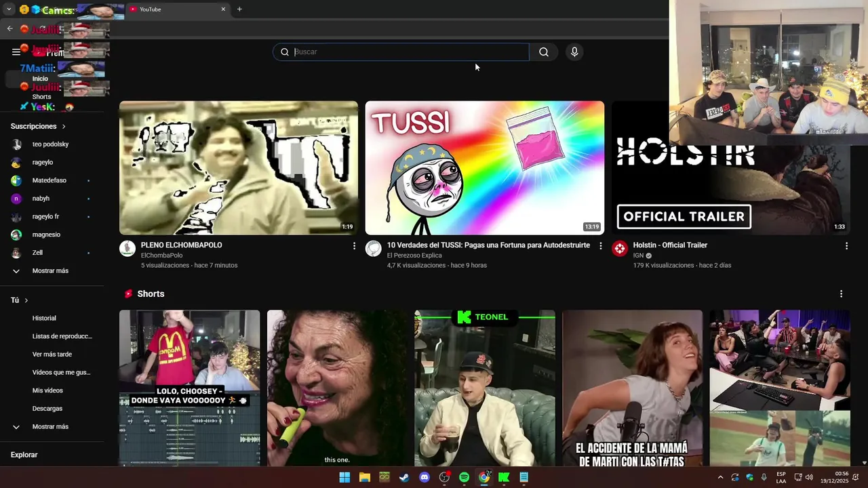Image resolution: width=868 pixels, height=488 pixels.
Task: Start voice search with microphone icon
Action: click(574, 52)
